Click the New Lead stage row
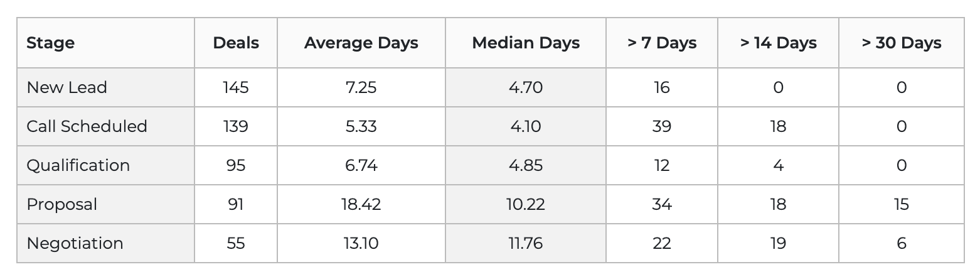This screenshot has height=279, width=980. coord(67,87)
